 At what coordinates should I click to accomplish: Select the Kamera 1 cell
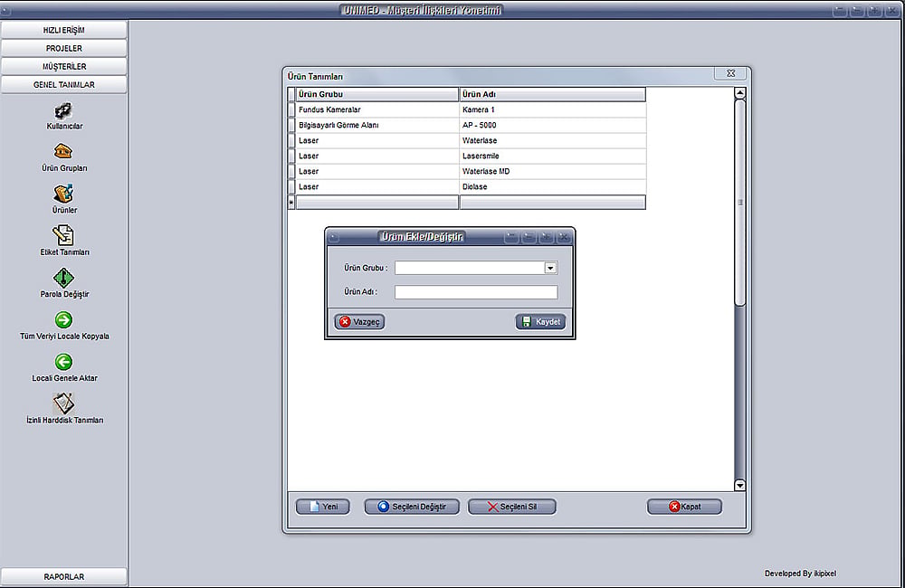(x=552, y=109)
